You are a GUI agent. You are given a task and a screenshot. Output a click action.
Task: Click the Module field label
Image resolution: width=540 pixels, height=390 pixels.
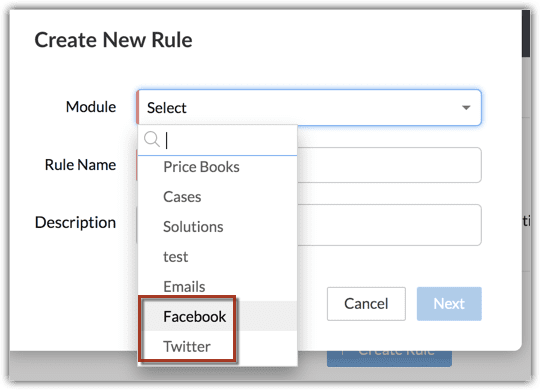tap(91, 107)
